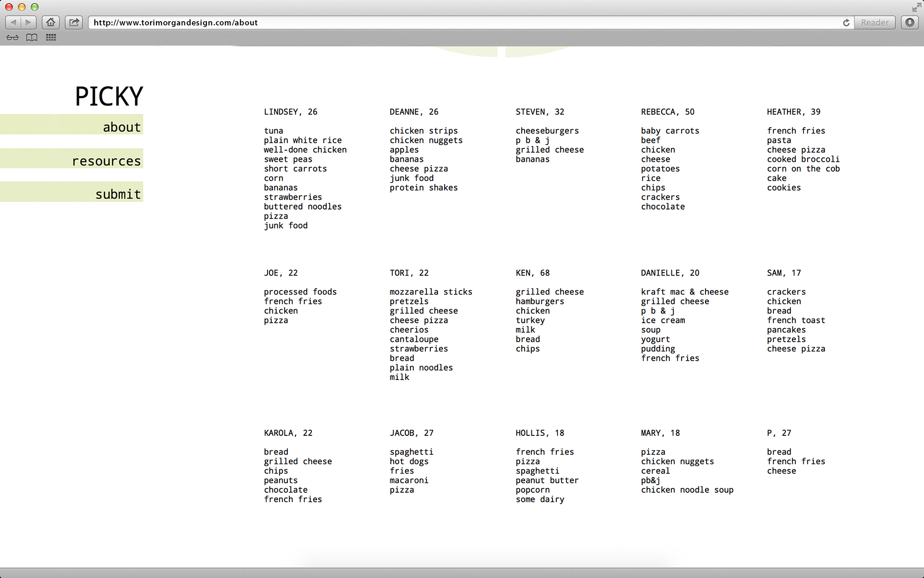Go to the home page icon
Image resolution: width=924 pixels, height=578 pixels.
point(51,22)
